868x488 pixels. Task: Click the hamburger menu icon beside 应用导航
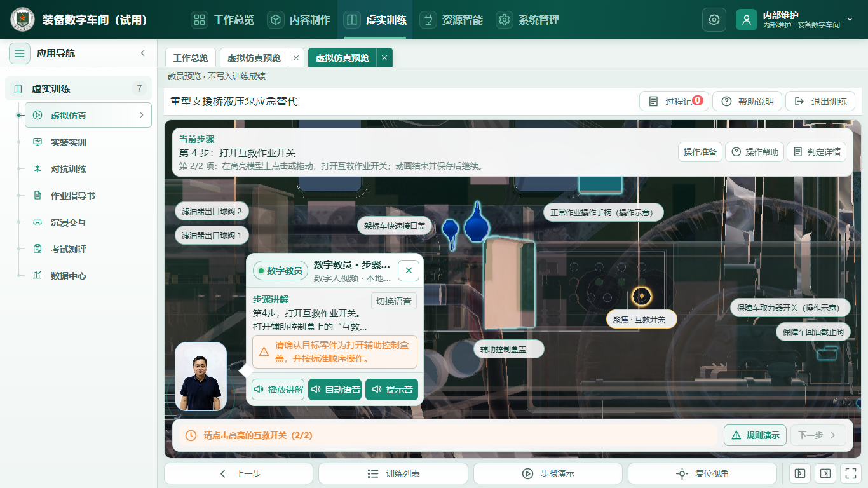(x=20, y=53)
